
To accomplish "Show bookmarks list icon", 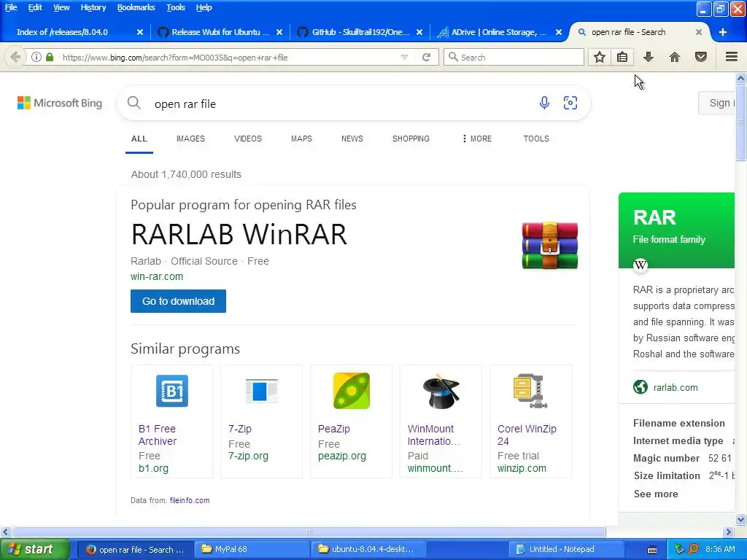I will (622, 57).
